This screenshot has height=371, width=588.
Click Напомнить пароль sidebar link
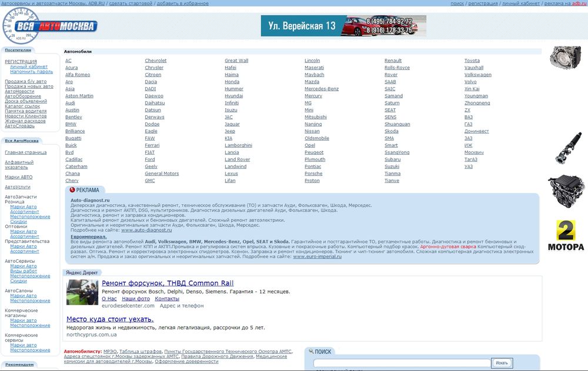(32, 71)
